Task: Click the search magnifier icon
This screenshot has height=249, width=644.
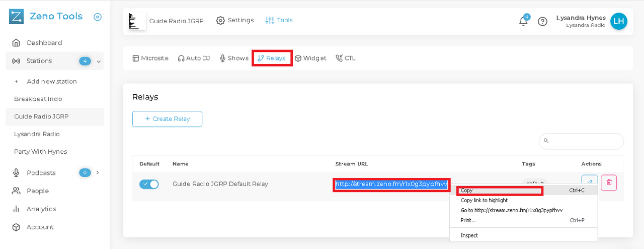Action: click(x=546, y=141)
